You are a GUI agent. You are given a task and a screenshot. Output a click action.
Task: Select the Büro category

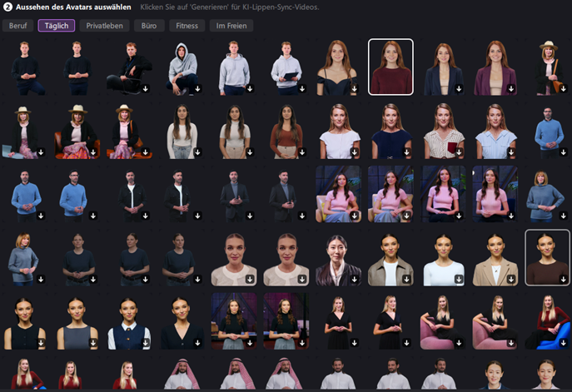click(x=148, y=26)
